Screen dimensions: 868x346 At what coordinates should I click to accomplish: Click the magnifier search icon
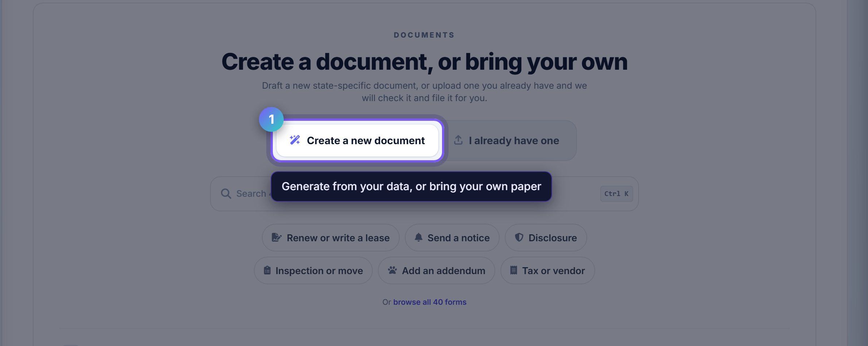coord(226,193)
